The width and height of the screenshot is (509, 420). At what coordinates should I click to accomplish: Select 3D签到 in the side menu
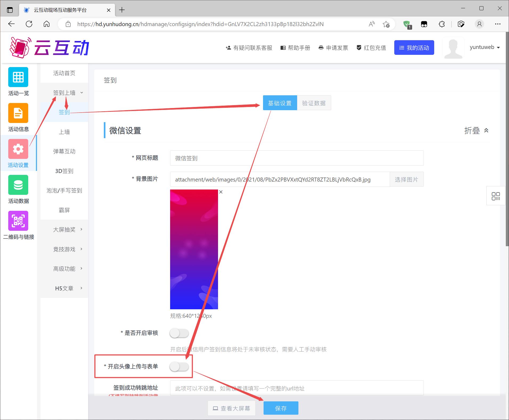64,171
